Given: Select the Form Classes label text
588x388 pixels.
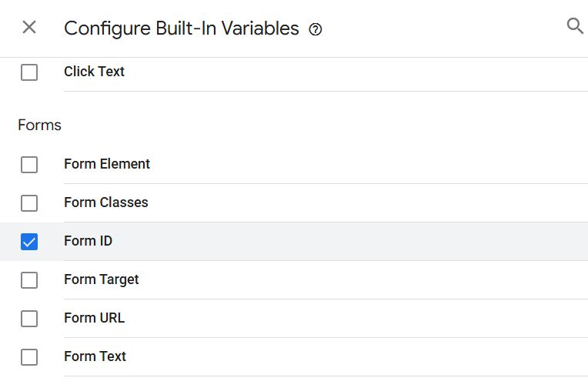Looking at the screenshot, I should 105,202.
